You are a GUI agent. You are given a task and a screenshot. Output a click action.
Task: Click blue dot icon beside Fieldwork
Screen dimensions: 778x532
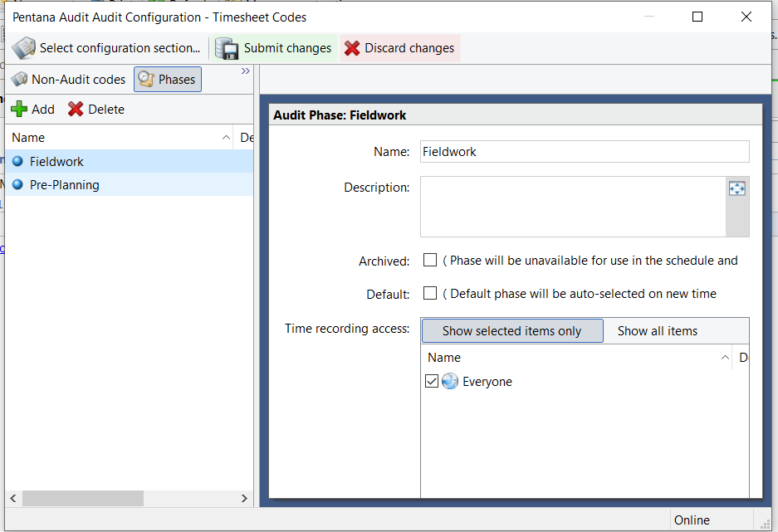point(18,161)
